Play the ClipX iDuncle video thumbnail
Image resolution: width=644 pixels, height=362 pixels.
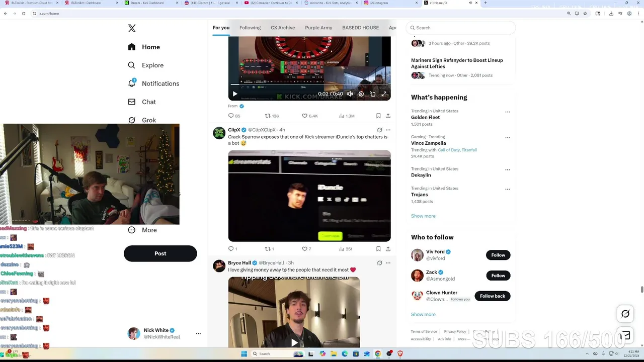[x=309, y=196]
